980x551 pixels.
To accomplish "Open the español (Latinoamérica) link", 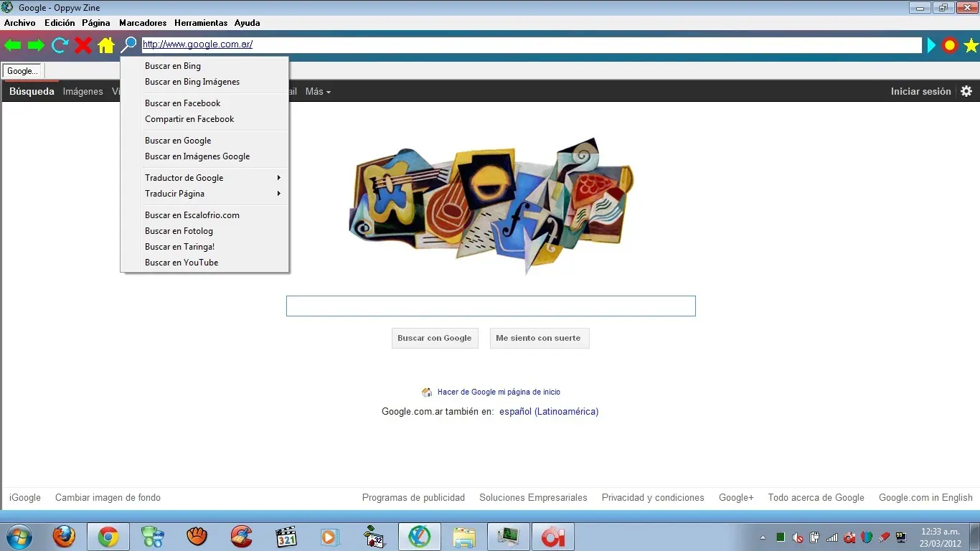I will pos(549,412).
